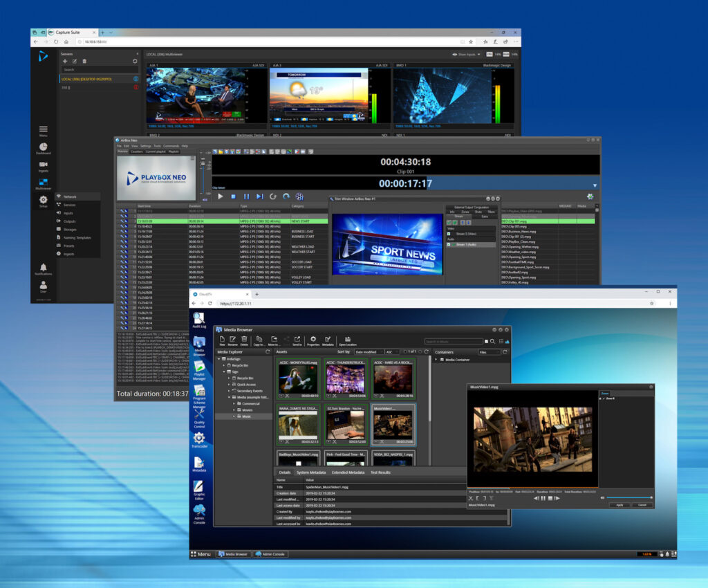The width and height of the screenshot is (708, 588).
Task: Click Move to in Media Browser toolbar
Action: pos(274,340)
